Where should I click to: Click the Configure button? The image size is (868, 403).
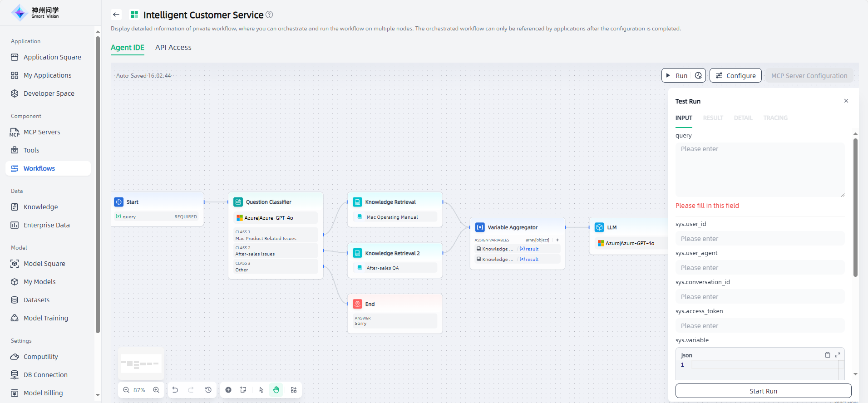click(x=735, y=76)
